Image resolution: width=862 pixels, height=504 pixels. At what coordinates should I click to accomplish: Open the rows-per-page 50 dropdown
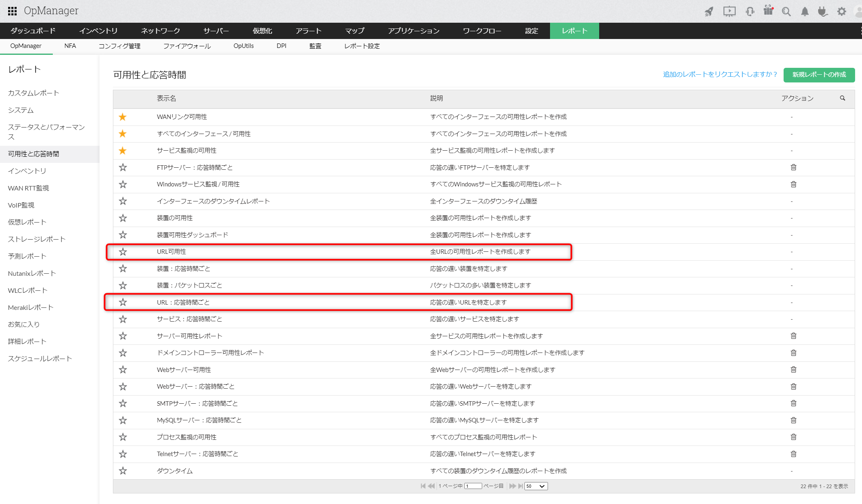click(536, 486)
